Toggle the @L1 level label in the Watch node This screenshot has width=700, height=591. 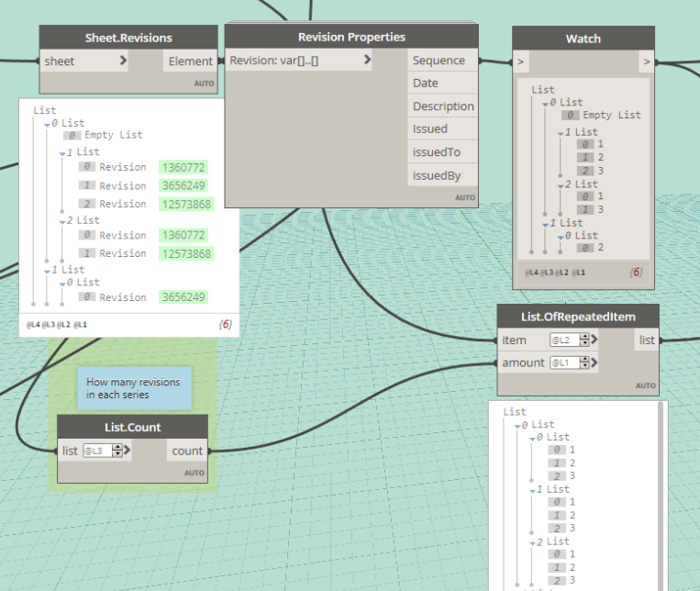(580, 273)
